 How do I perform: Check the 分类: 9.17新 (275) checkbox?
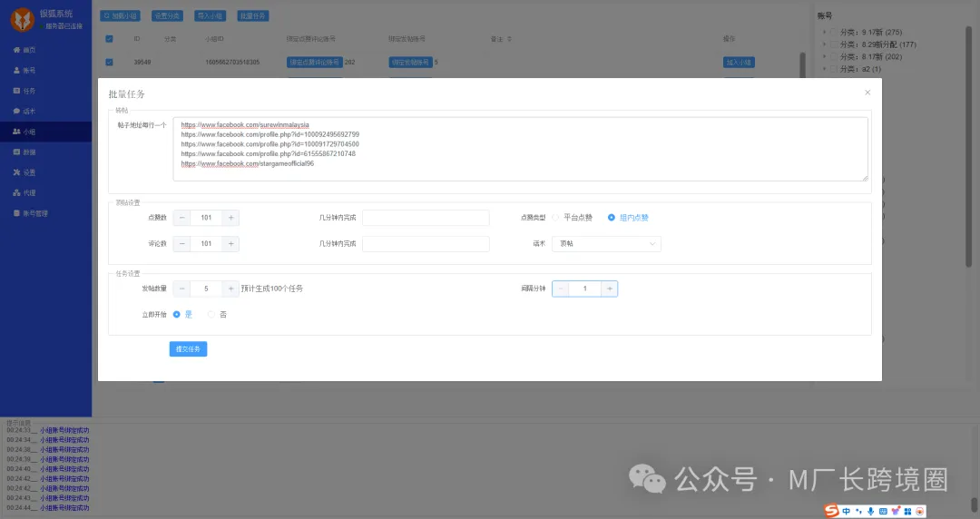833,32
